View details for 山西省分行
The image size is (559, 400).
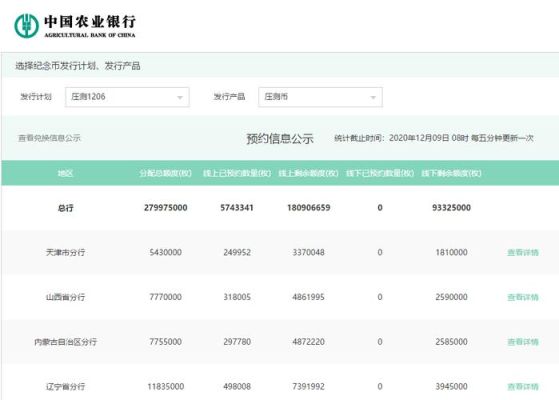[x=523, y=297]
